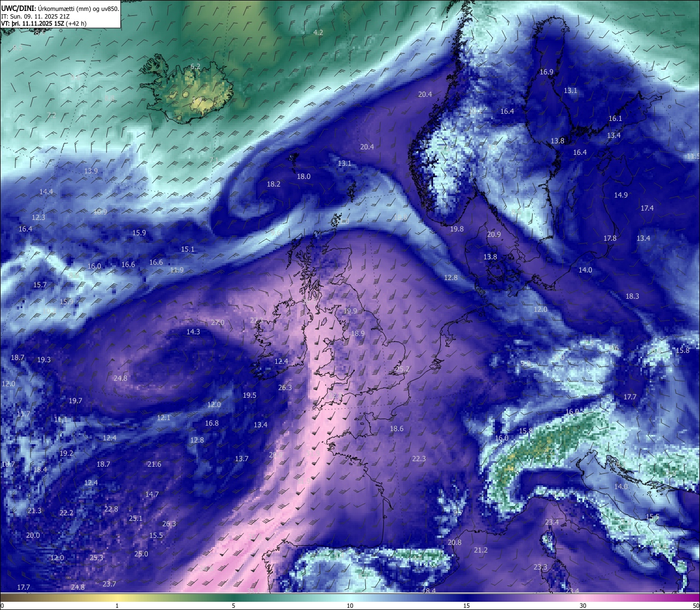Click the value 21.6 map label
Screen dimensions: 700x610
point(154,464)
